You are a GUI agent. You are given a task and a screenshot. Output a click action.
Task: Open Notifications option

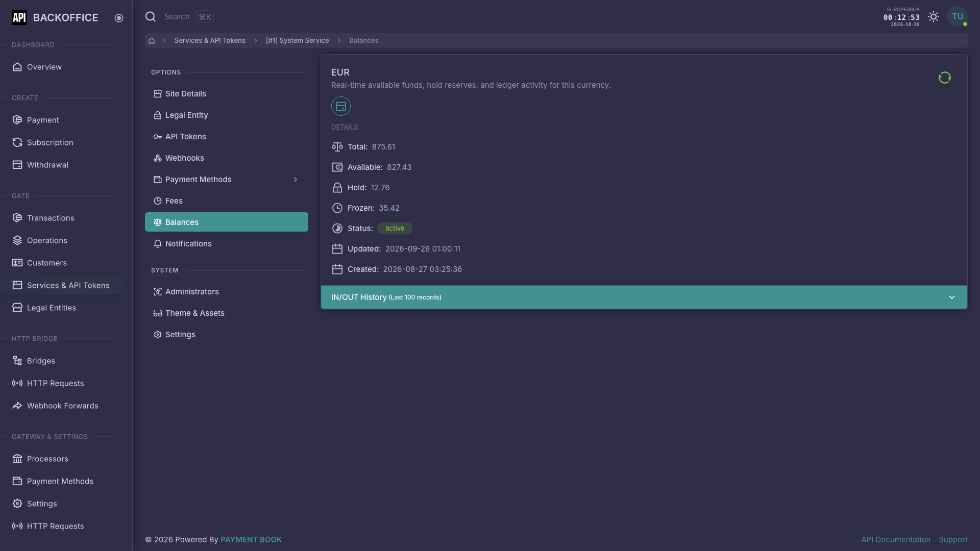[x=227, y=244]
